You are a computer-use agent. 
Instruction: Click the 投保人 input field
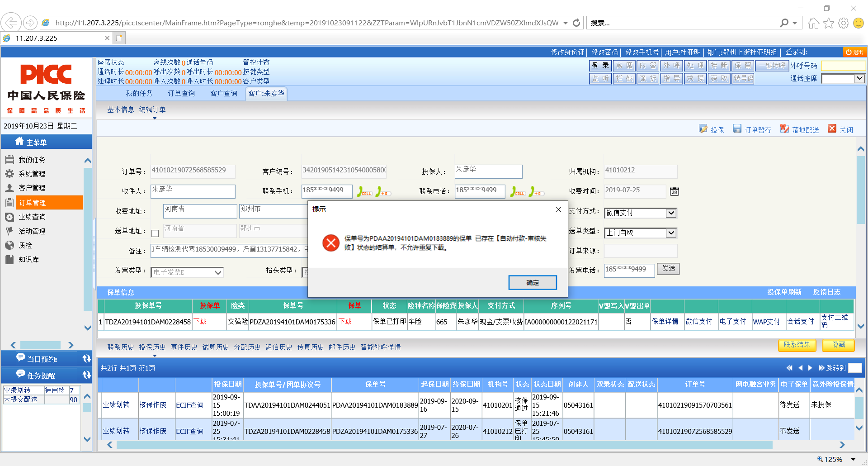pyautogui.click(x=488, y=171)
